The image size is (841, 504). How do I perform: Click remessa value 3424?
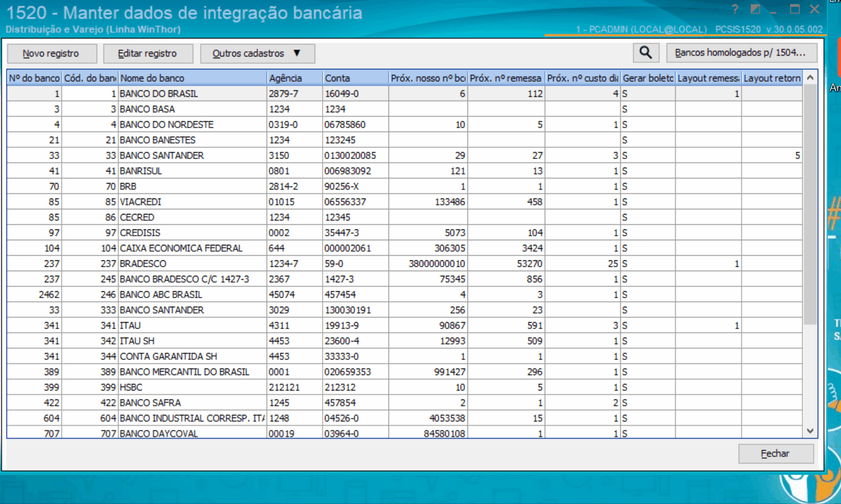pyautogui.click(x=533, y=248)
